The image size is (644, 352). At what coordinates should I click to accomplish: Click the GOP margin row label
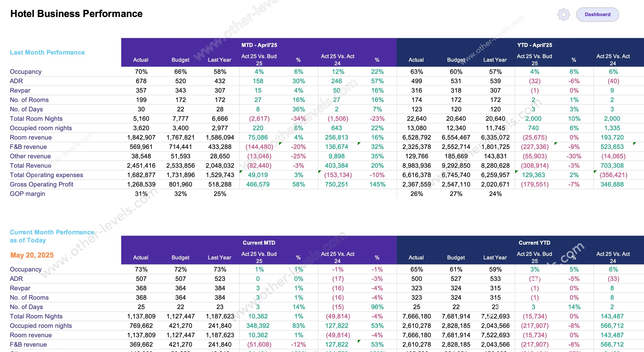coord(28,194)
